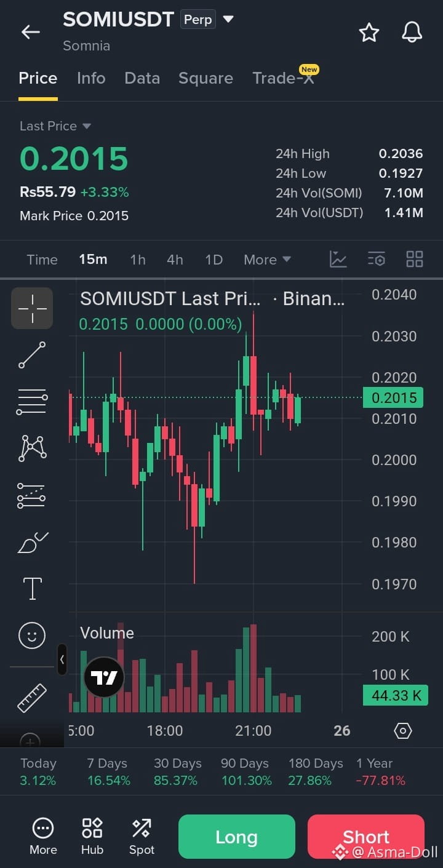Select the text annotation tool
This screenshot has height=868, width=443.
tap(32, 588)
